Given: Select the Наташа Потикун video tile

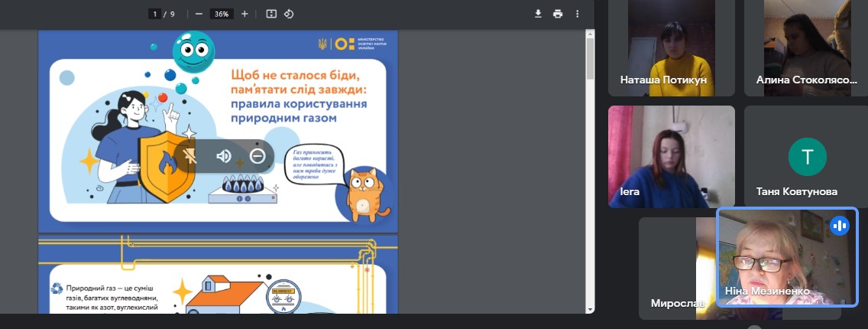Looking at the screenshot, I should (672, 48).
